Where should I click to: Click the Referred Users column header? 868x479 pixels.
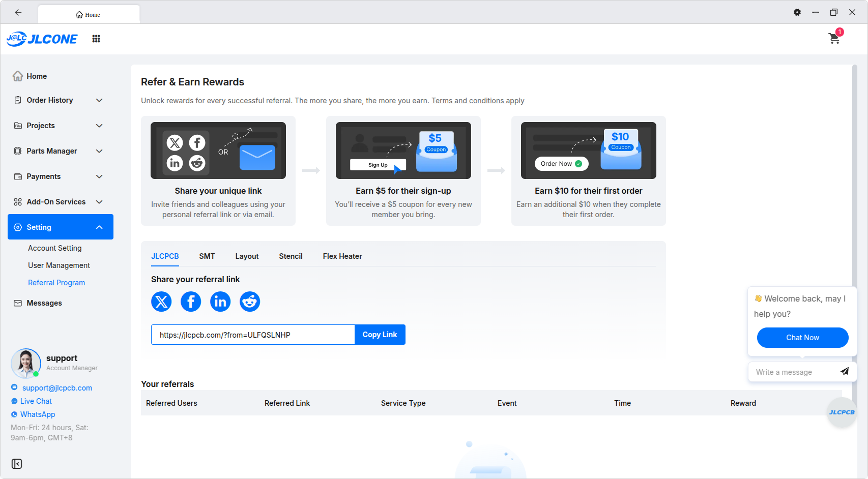[x=171, y=403]
